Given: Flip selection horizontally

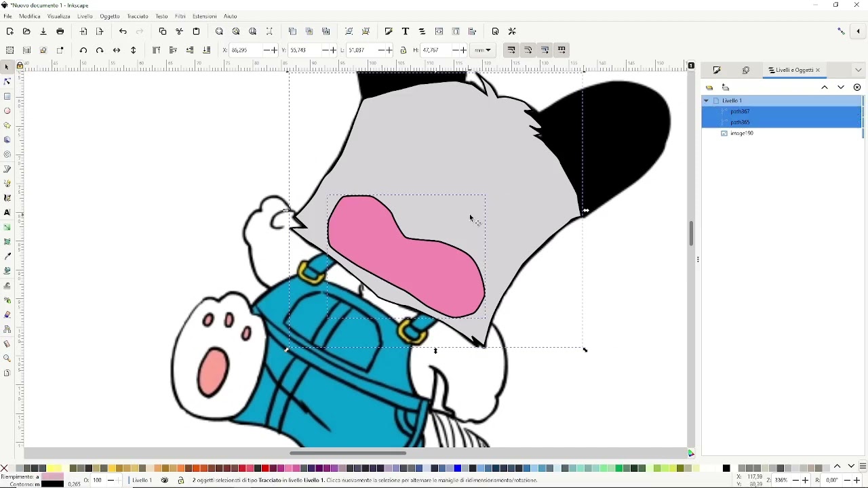Looking at the screenshot, I should [117, 50].
